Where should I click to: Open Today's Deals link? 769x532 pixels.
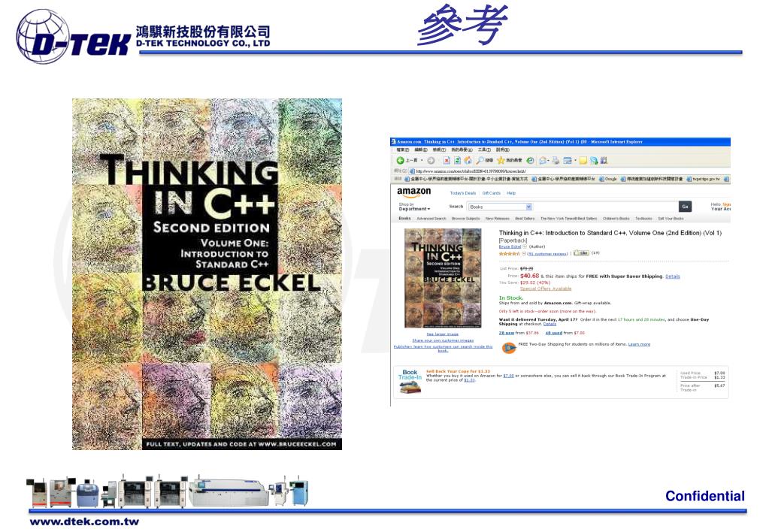(463, 193)
